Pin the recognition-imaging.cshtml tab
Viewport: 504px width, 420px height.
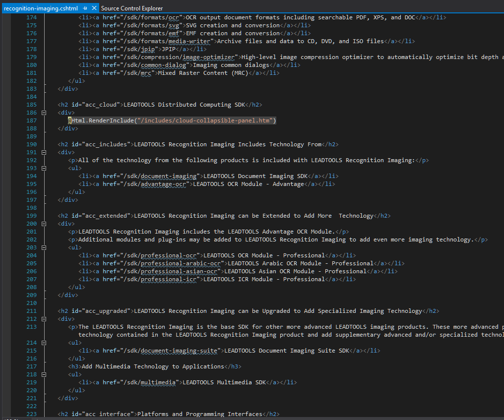coord(85,8)
